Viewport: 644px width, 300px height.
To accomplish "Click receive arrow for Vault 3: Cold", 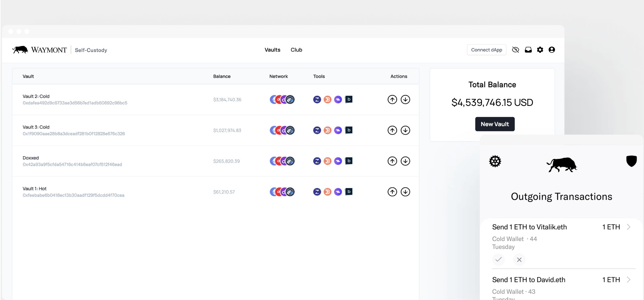I will click(405, 130).
